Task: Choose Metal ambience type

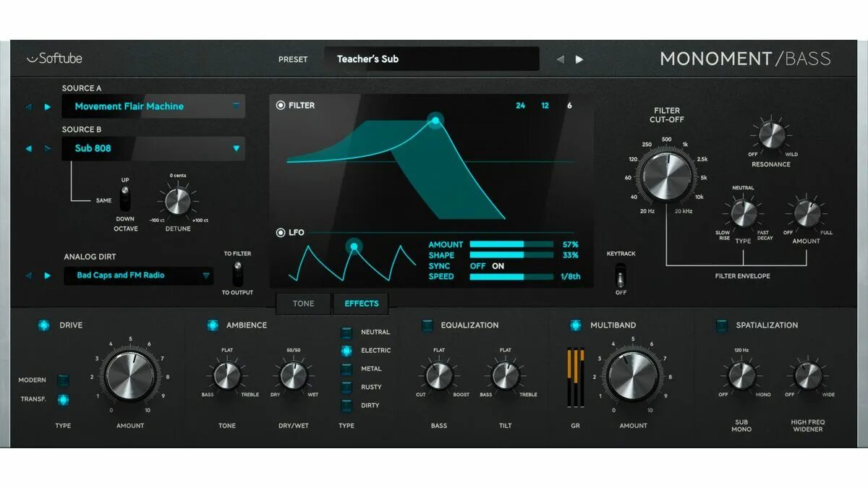Action: (346, 369)
